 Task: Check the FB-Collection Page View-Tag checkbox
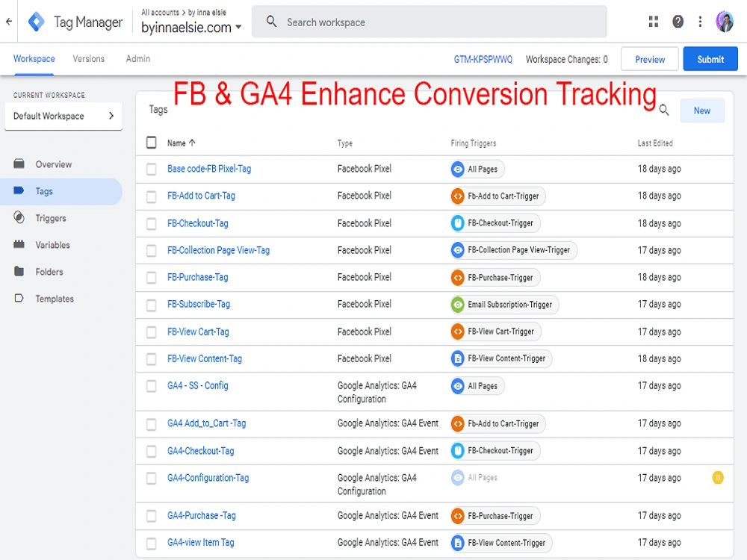(151, 250)
